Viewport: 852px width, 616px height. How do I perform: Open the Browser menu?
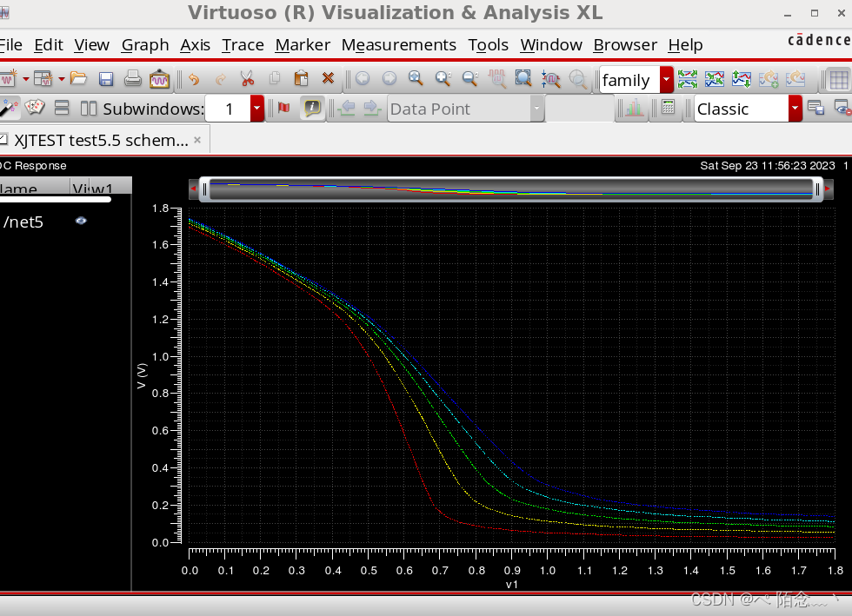[x=625, y=45]
